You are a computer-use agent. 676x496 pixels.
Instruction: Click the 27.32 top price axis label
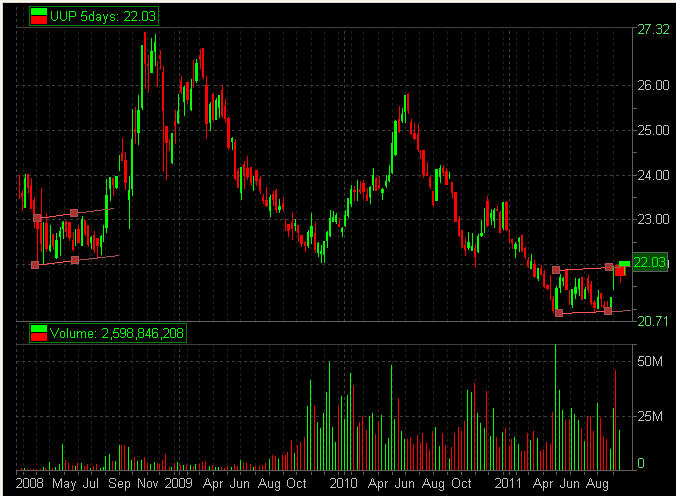[x=653, y=30]
